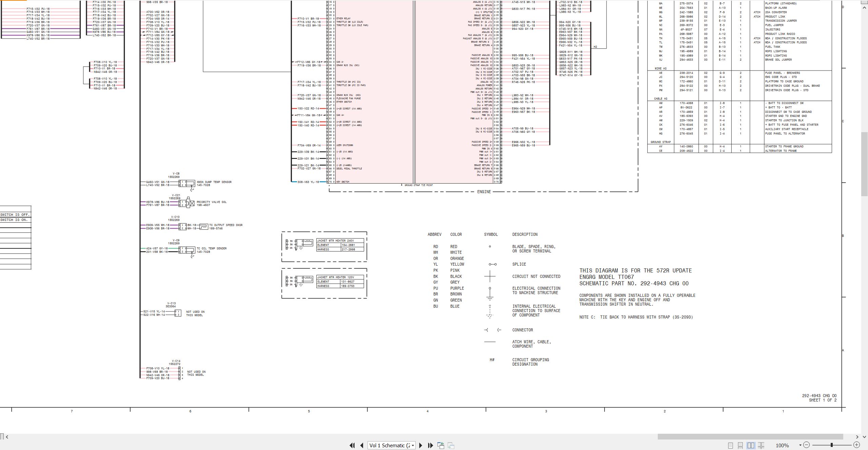Click the zoom slider handle
This screenshot has height=450, width=868.
click(x=832, y=445)
